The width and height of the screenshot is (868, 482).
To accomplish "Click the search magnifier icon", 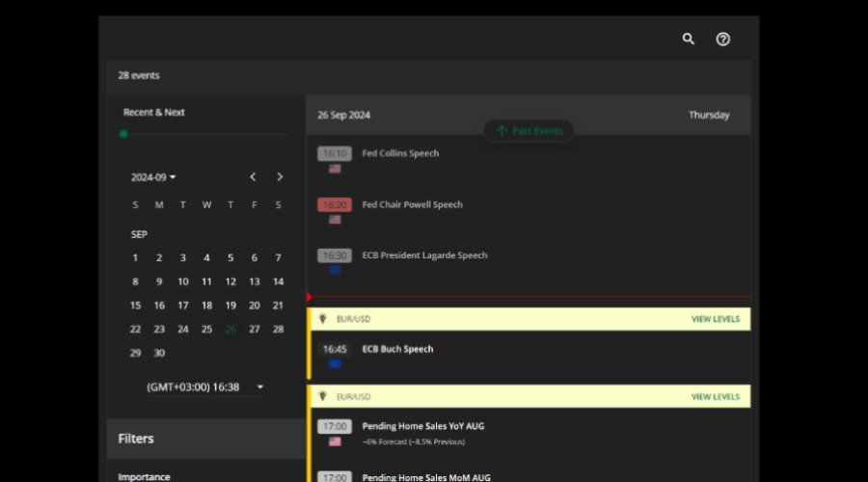I will 689,40.
